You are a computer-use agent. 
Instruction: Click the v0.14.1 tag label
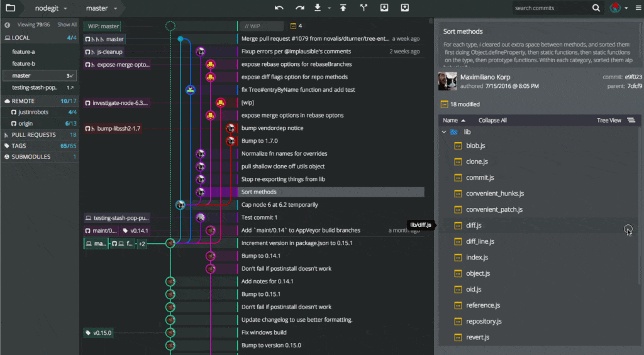click(136, 231)
